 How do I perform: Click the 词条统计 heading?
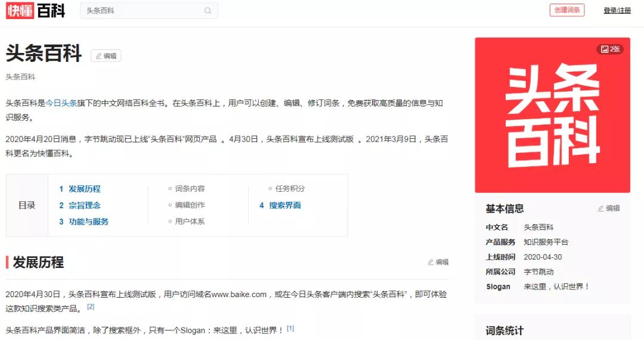tap(504, 330)
